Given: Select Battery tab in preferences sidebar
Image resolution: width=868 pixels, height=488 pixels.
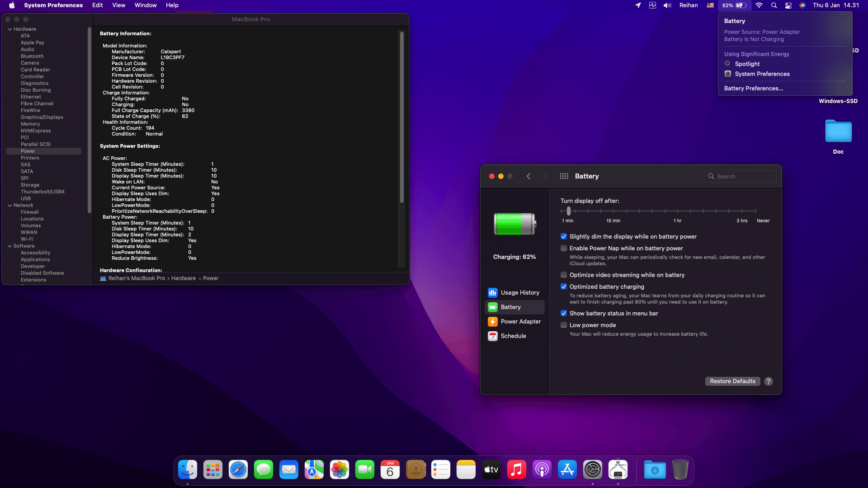Looking at the screenshot, I should pos(514,307).
